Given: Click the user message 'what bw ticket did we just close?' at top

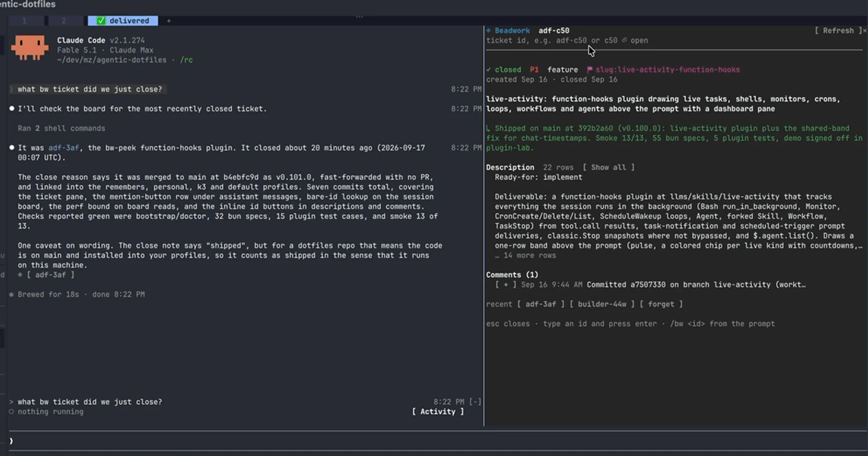Looking at the screenshot, I should (89, 89).
